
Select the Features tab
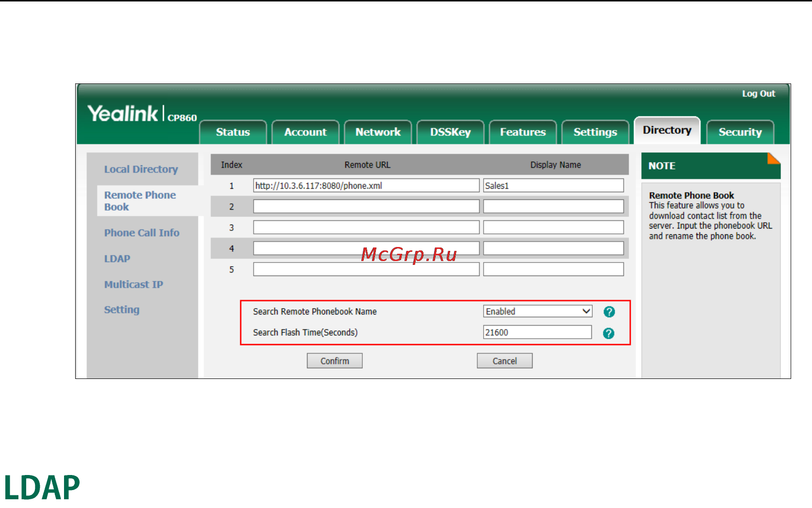click(523, 132)
